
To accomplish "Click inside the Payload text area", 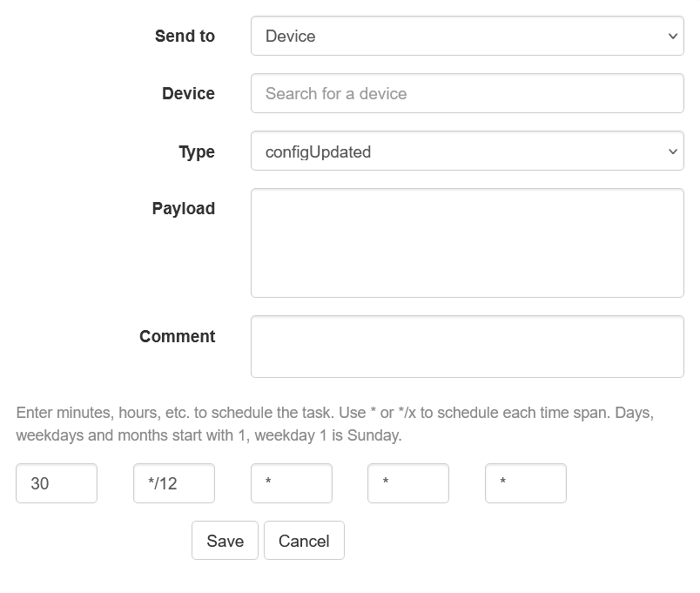I will tap(467, 243).
